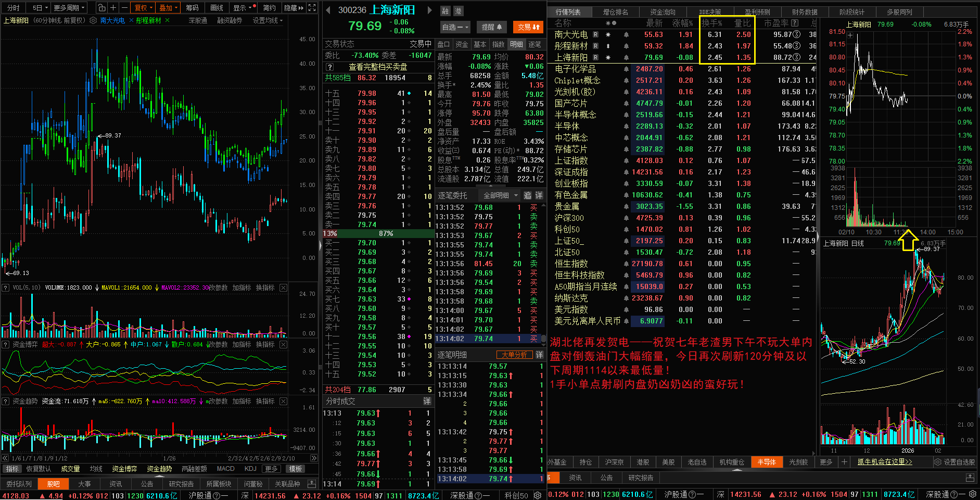Click the orange 交易 button
980x500 pixels.
coord(528,27)
